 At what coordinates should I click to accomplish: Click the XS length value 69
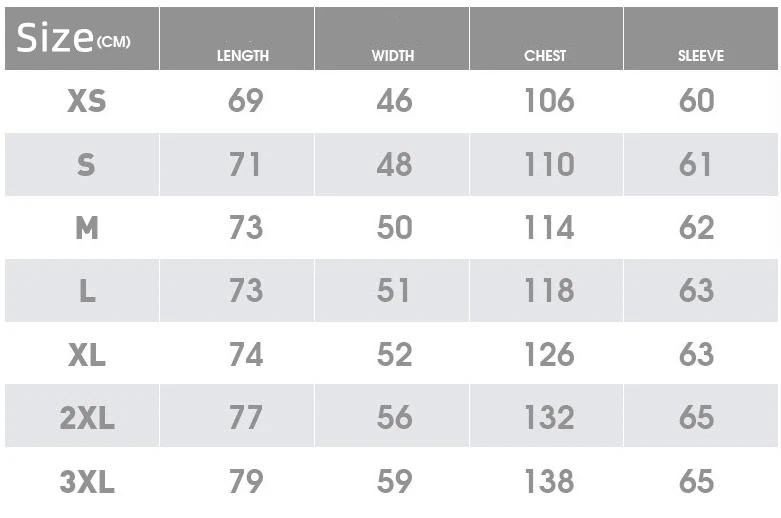point(245,101)
